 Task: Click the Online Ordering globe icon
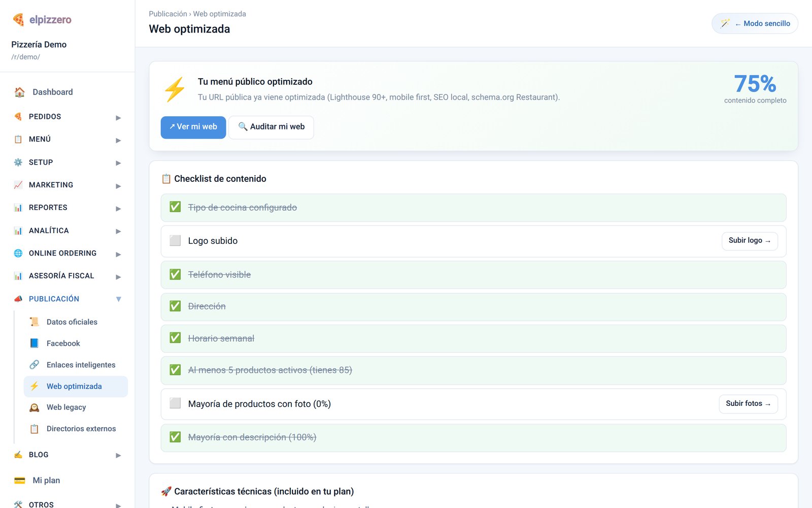tap(18, 253)
